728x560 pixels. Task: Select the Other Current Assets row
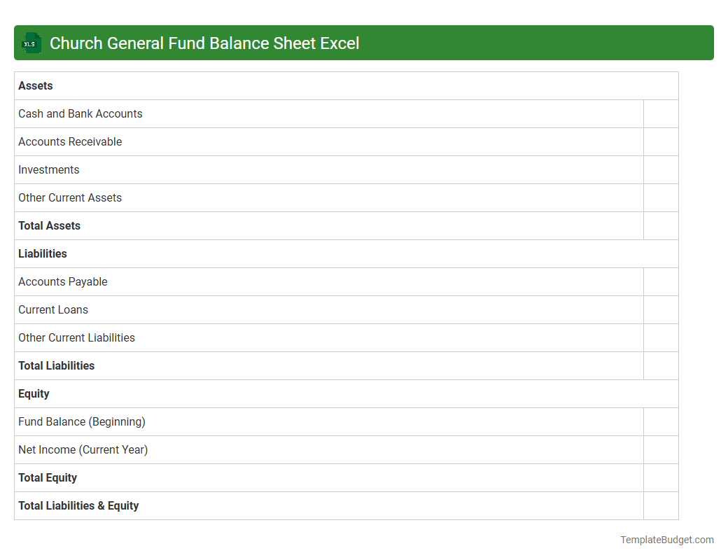click(70, 197)
